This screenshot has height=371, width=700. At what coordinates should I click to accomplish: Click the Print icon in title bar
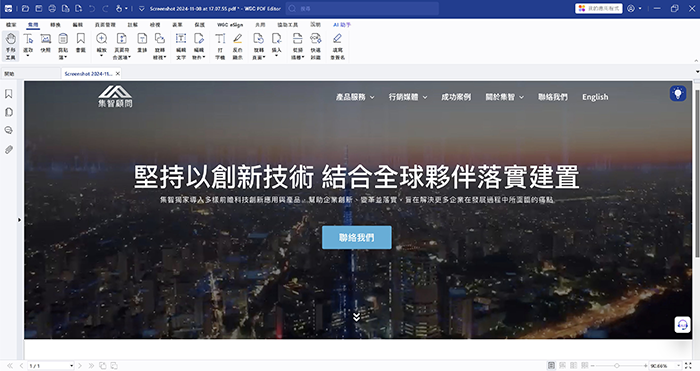52,8
